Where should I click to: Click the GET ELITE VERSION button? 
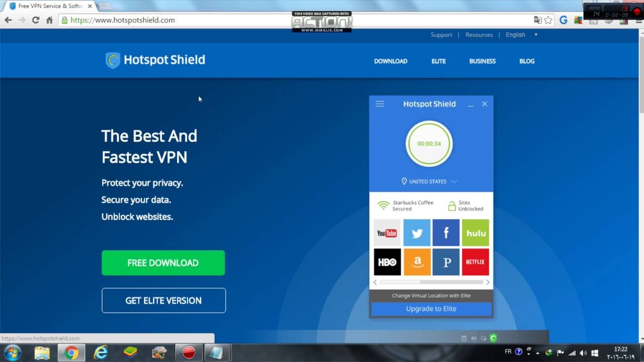[164, 301]
